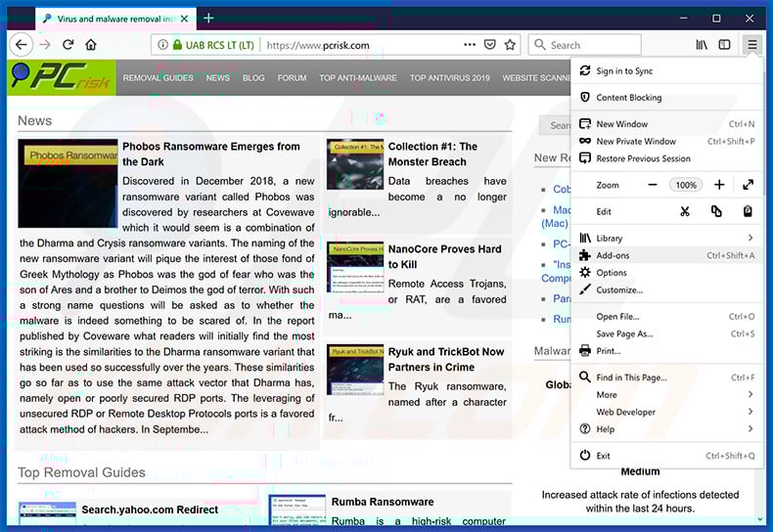Open a New Private Window
773x532 pixels.
(667, 142)
